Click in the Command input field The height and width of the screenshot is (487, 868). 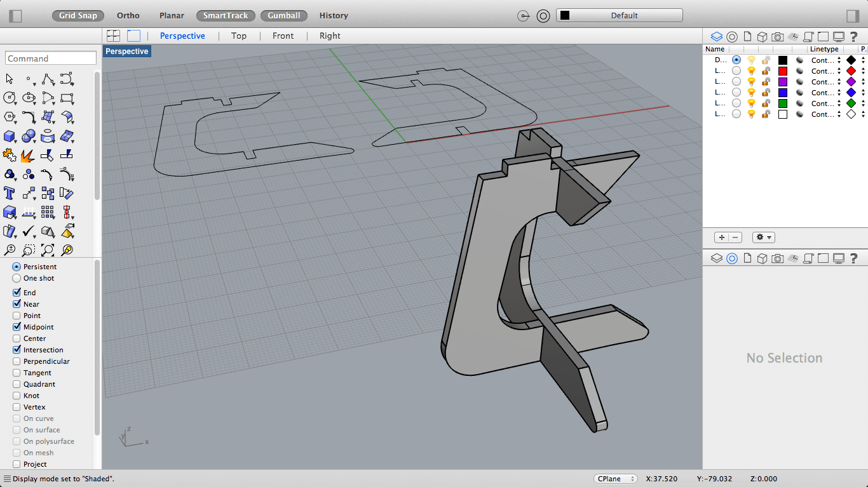click(51, 58)
